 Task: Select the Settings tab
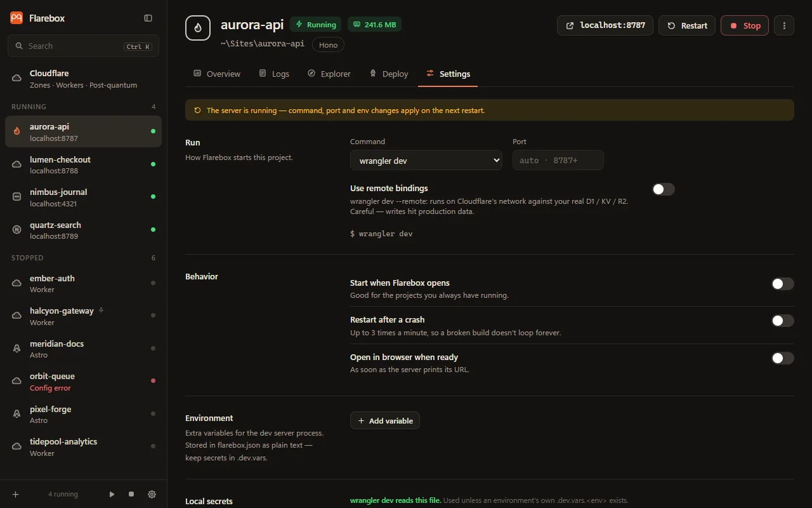[449, 74]
